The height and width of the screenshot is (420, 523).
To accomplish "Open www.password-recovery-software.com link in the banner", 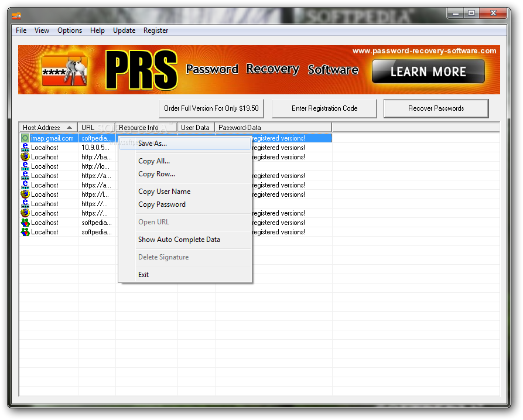I will click(x=424, y=51).
